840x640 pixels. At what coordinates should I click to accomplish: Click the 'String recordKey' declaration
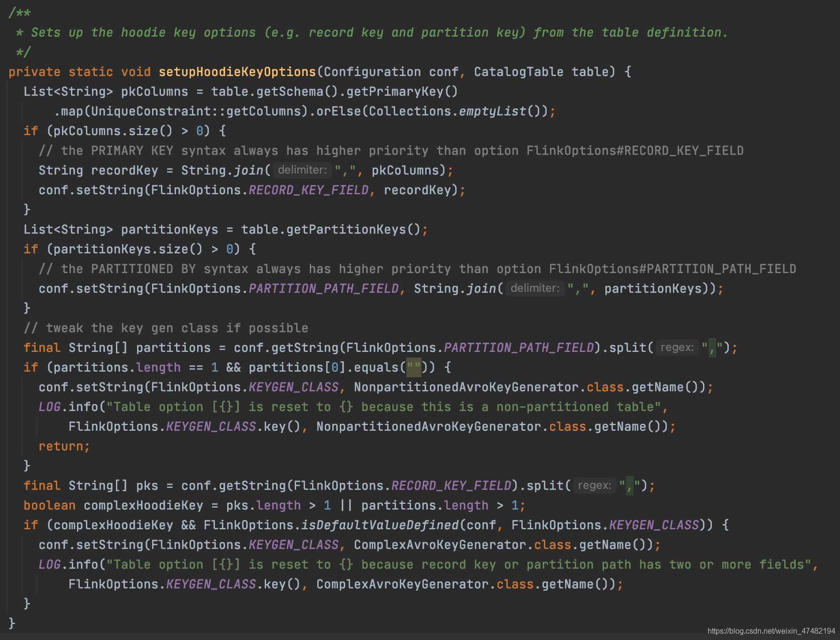98,170
